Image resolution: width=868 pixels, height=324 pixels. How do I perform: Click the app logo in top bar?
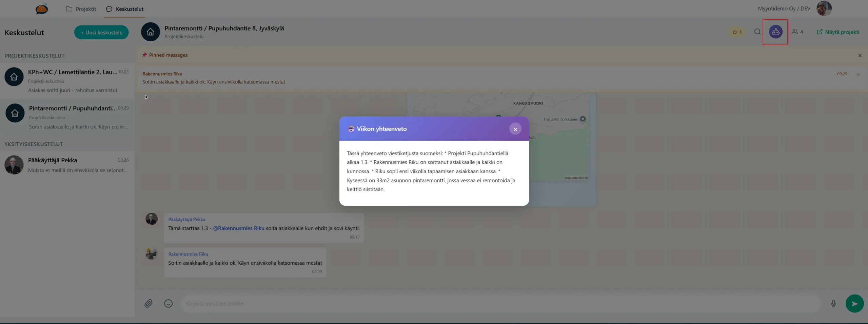point(42,9)
